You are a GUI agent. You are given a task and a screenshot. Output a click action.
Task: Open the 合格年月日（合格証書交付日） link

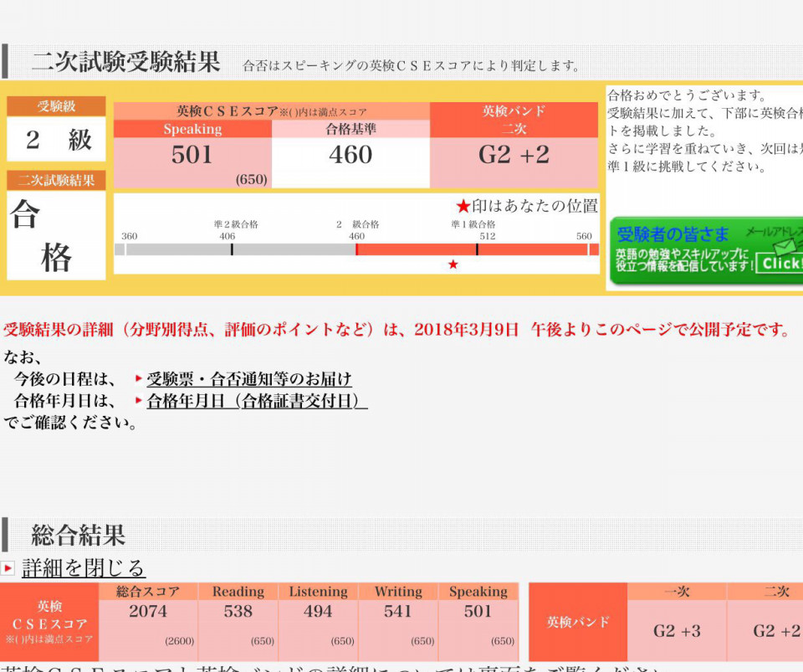point(257,401)
